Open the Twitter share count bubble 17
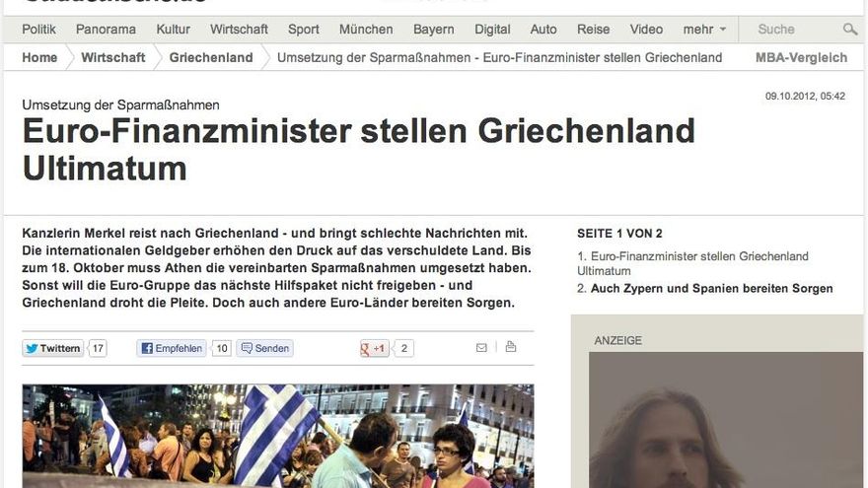868x488 pixels. click(98, 348)
